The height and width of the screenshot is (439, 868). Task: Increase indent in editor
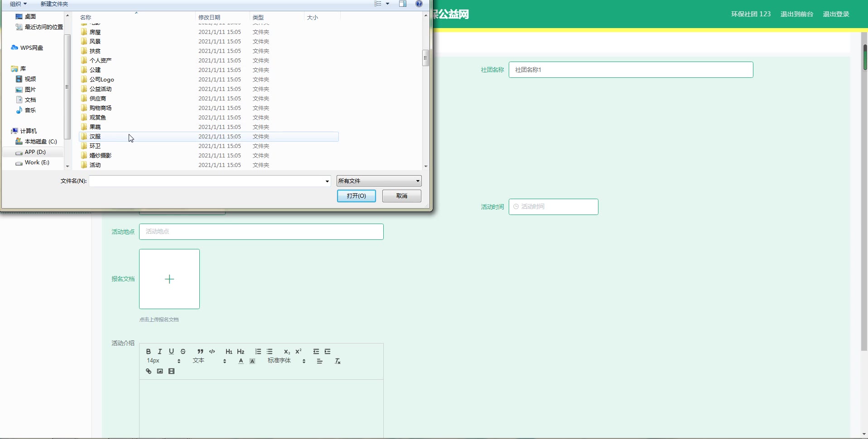click(328, 352)
